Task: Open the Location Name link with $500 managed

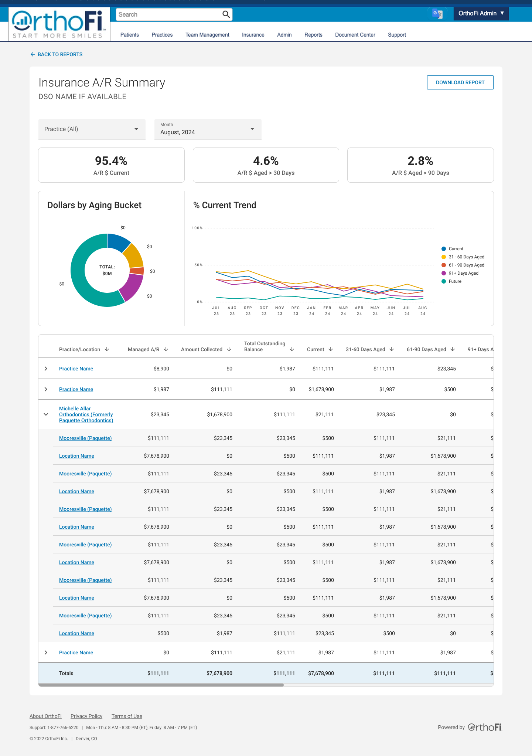Action: click(76, 633)
